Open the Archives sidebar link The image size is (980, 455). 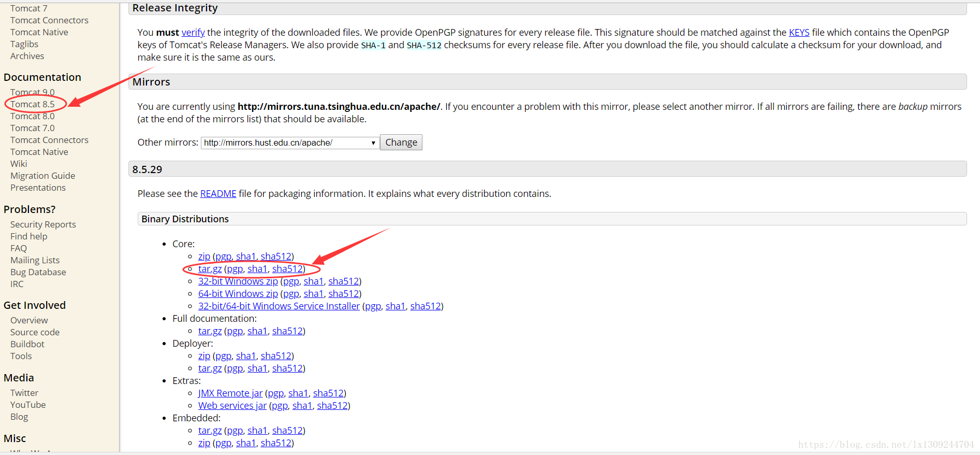pyautogui.click(x=27, y=56)
